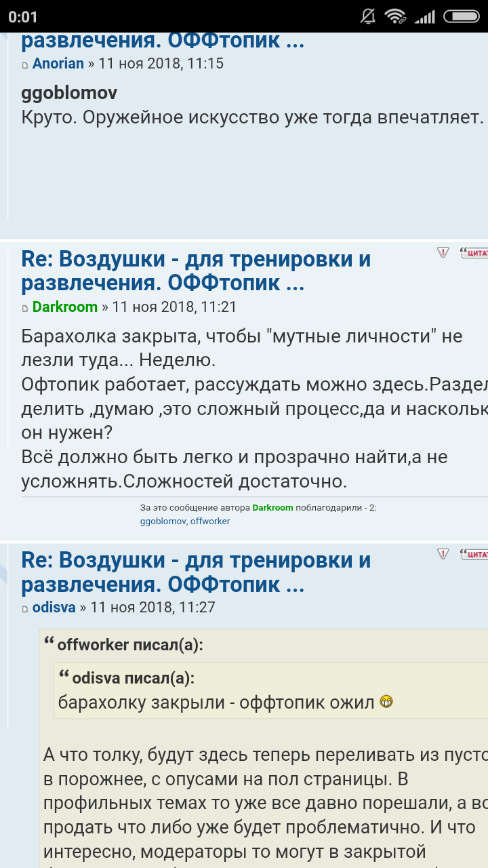Tap the grinning emoji in quoted message
This screenshot has width=488, height=868.
pyautogui.click(x=386, y=702)
